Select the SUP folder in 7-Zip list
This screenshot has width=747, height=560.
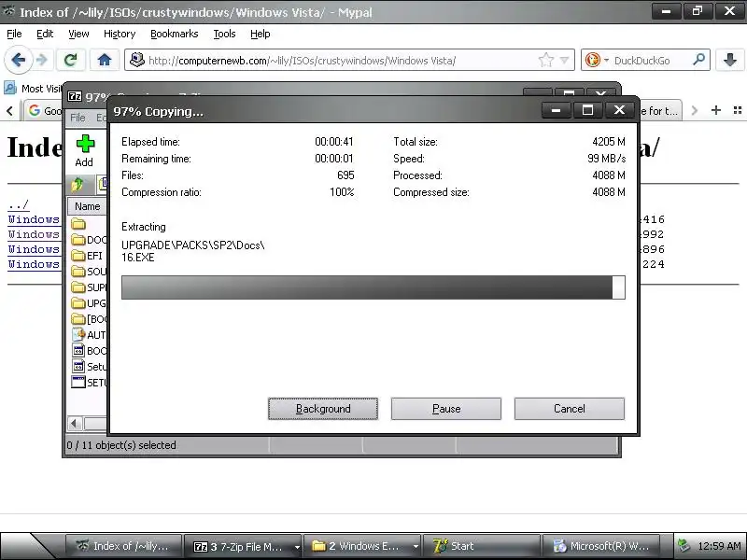(89, 287)
